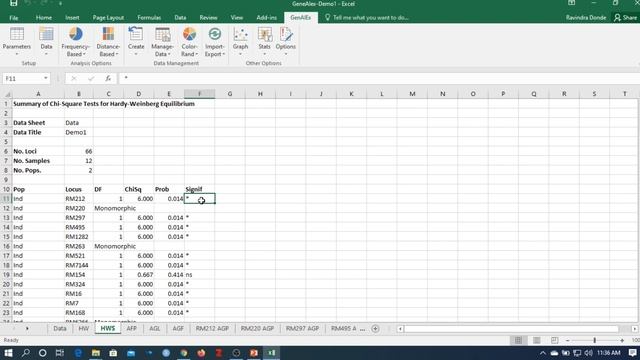Switch to the Page Layout ribbon tab
The image size is (640, 360).
click(108, 18)
